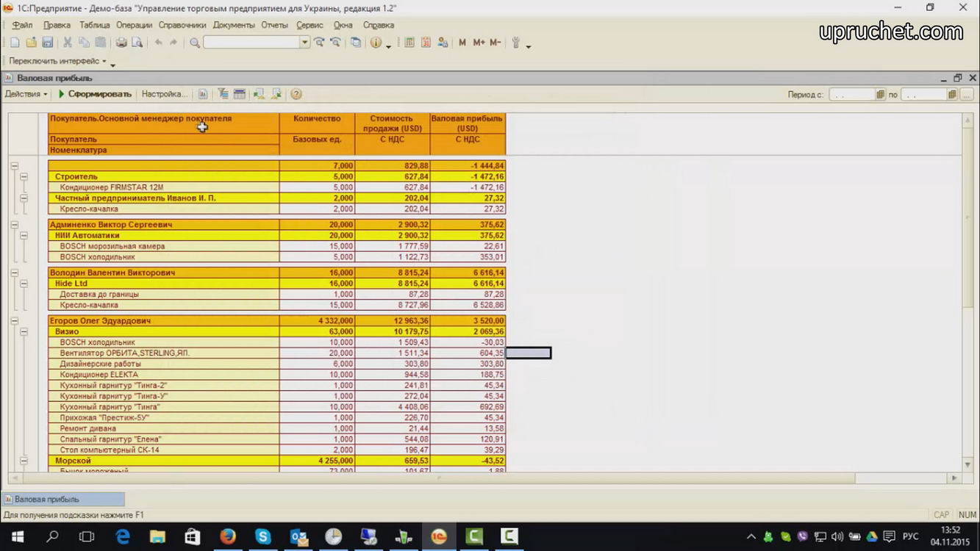Open file using the folder icon
This screenshot has width=980, height=551.
click(31, 43)
